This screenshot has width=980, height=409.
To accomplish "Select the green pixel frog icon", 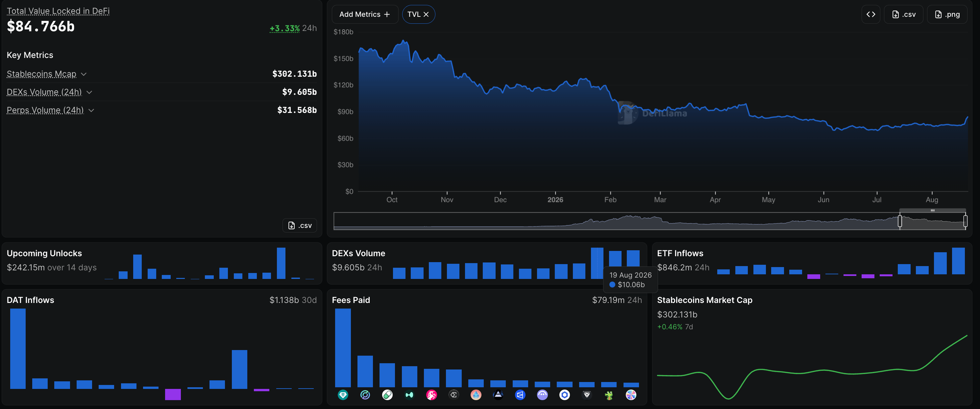I will click(x=609, y=395).
